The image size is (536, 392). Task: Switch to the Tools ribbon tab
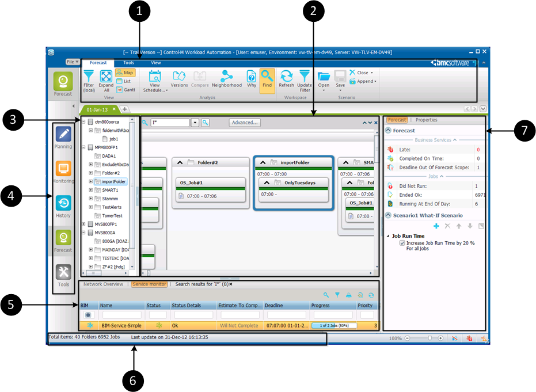[x=129, y=63]
